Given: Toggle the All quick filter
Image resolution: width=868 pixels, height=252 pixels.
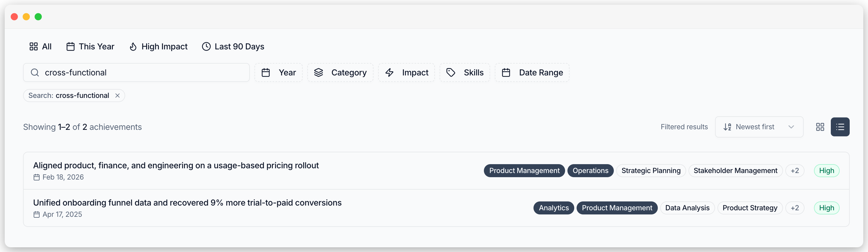Looking at the screenshot, I should click(40, 46).
